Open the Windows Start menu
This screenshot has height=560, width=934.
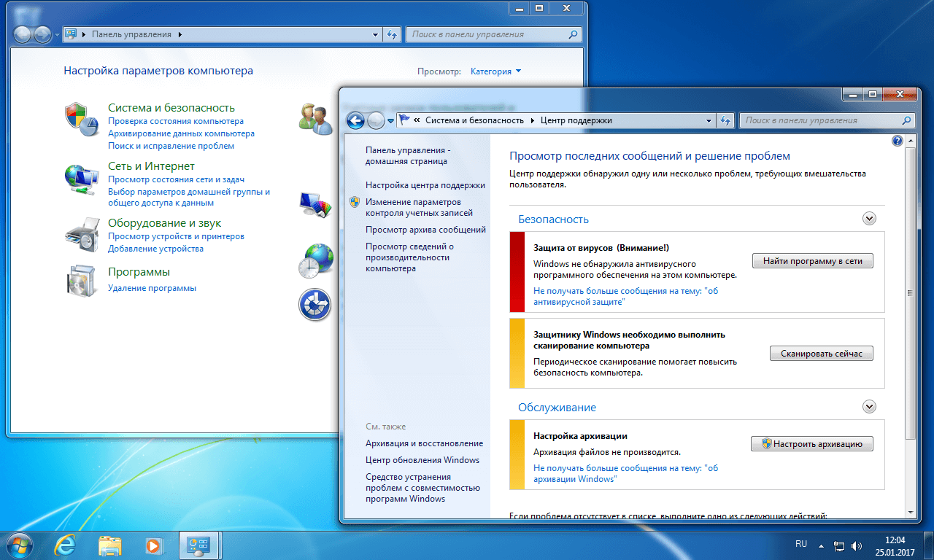pyautogui.click(x=19, y=545)
